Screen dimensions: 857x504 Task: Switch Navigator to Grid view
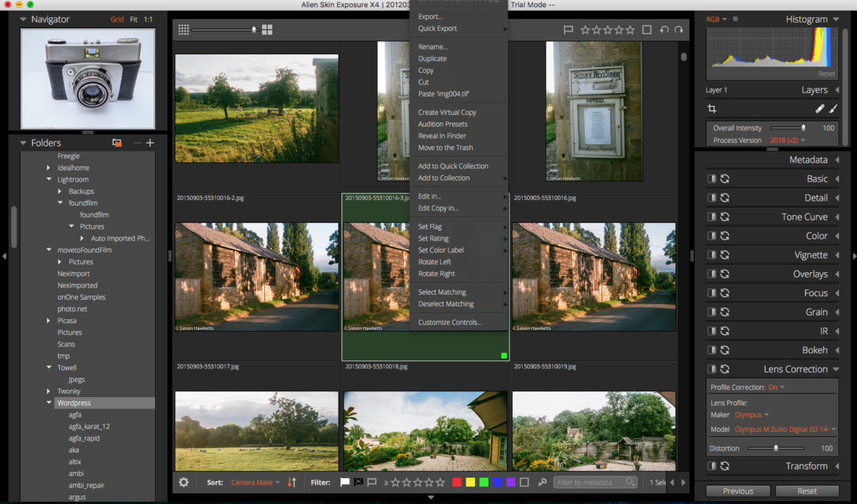tap(117, 20)
